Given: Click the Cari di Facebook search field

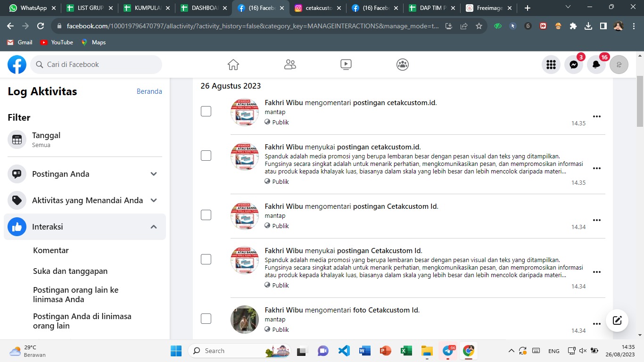Looking at the screenshot, I should (x=96, y=65).
